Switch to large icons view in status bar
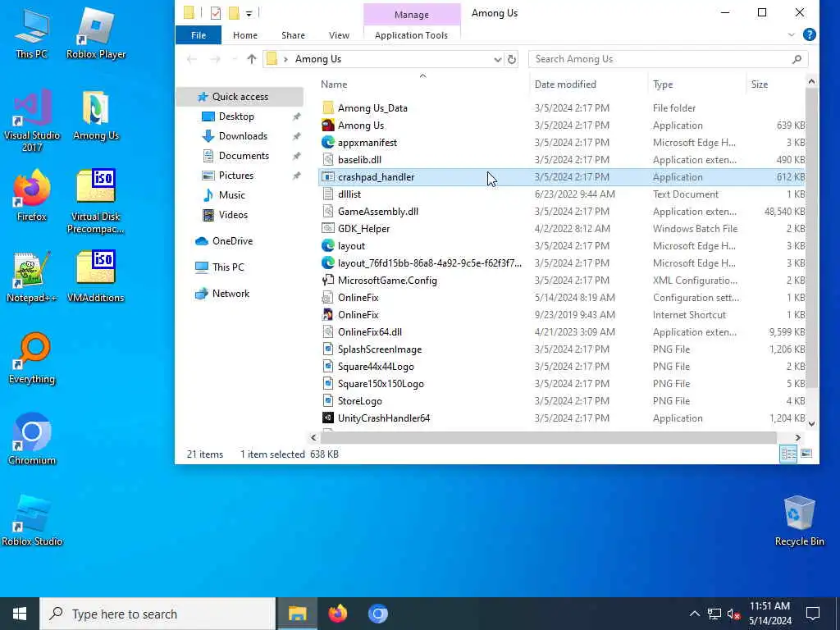 click(806, 454)
